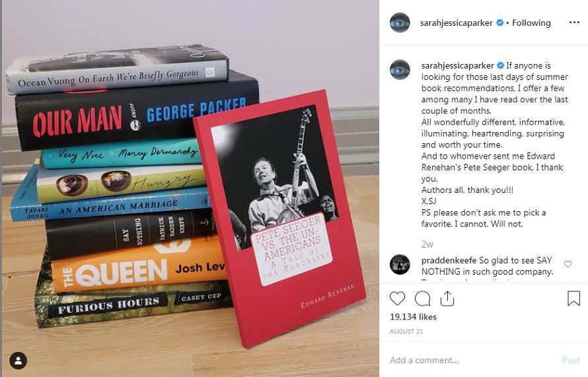This screenshot has height=377, width=588.
Task: Open sarahjessicaparker's avatar in the header
Action: tap(400, 22)
